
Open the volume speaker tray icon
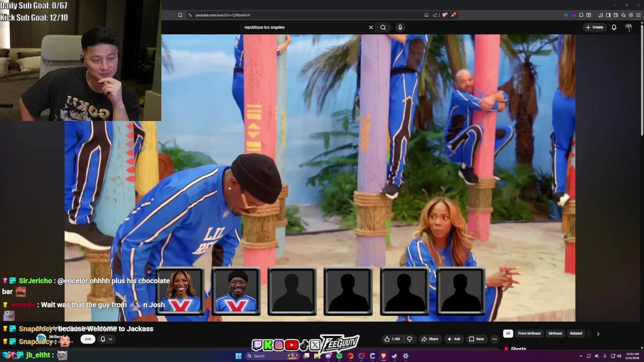(619, 356)
